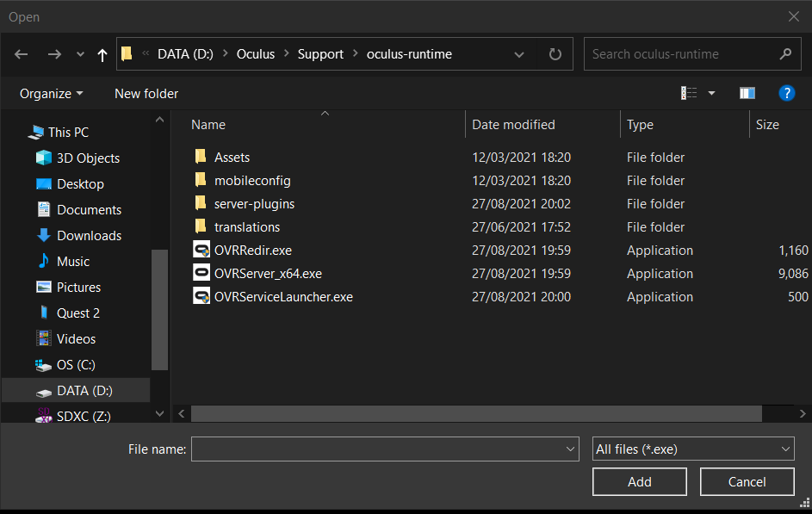Click the address bar folder icon
The width and height of the screenshot is (812, 514).
point(127,53)
